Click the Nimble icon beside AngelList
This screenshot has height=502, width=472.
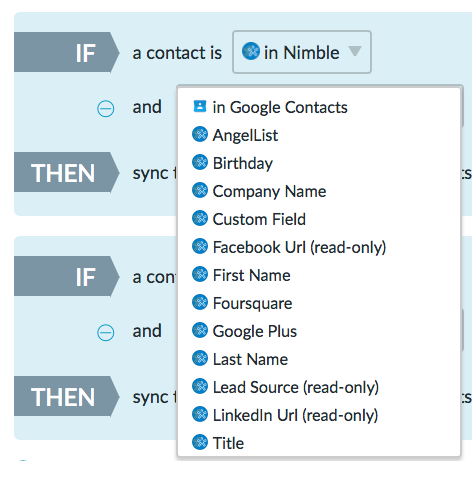click(x=200, y=134)
